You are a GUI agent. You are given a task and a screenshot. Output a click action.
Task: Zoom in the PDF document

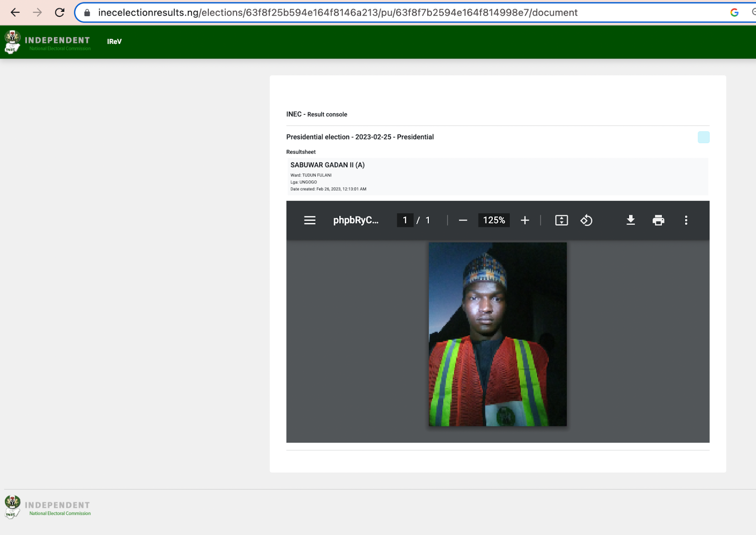coord(525,220)
